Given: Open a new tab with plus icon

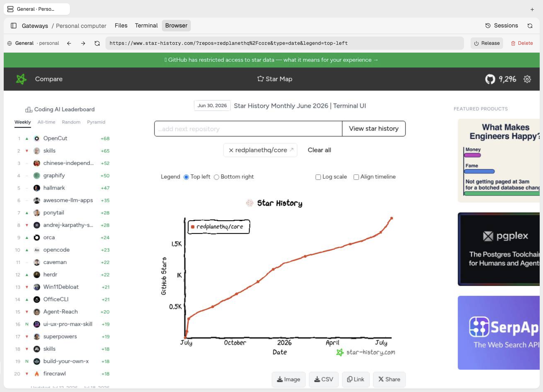Looking at the screenshot, I should 532,9.
